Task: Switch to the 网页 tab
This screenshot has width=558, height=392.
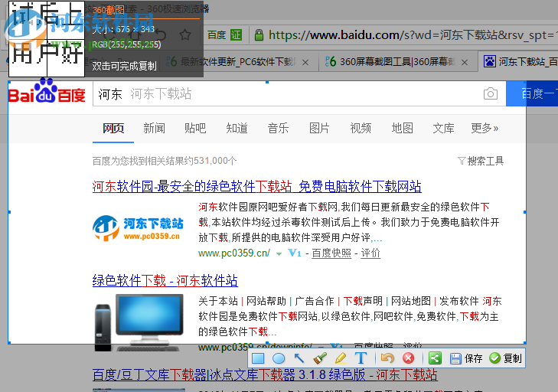Action: [x=113, y=128]
